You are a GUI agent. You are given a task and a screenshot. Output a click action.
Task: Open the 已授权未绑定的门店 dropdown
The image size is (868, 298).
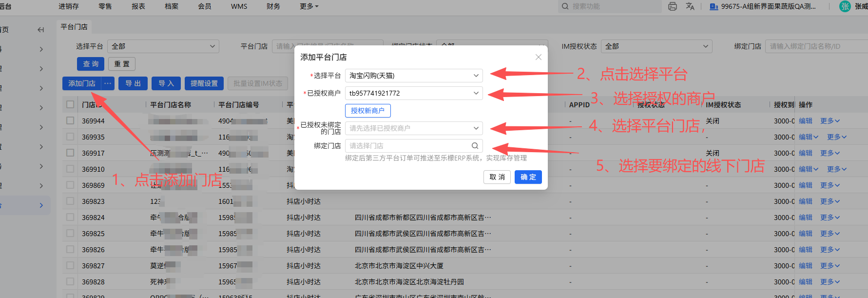[x=414, y=128]
